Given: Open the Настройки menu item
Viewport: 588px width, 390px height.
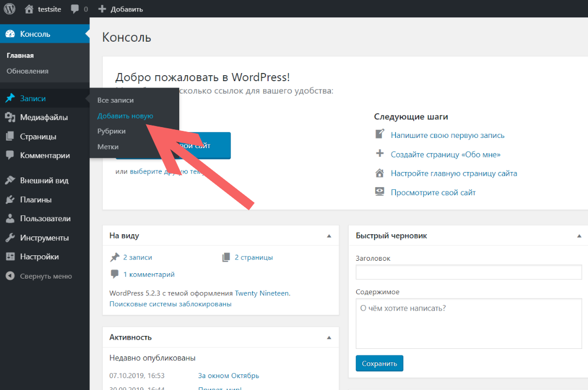Looking at the screenshot, I should [x=44, y=256].
